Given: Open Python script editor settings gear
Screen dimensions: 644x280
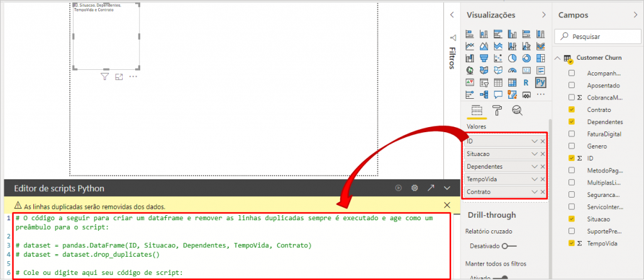Looking at the screenshot, I should pos(414,188).
